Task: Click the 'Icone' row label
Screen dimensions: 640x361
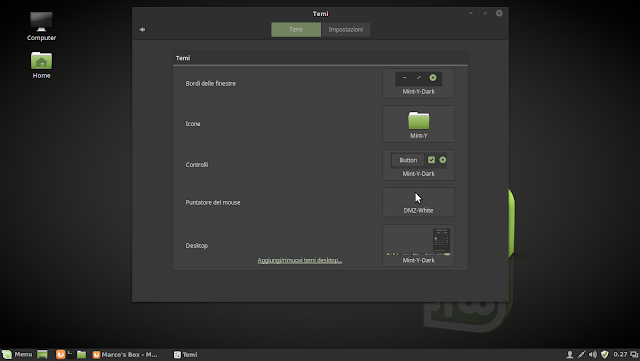Action: coord(193,124)
